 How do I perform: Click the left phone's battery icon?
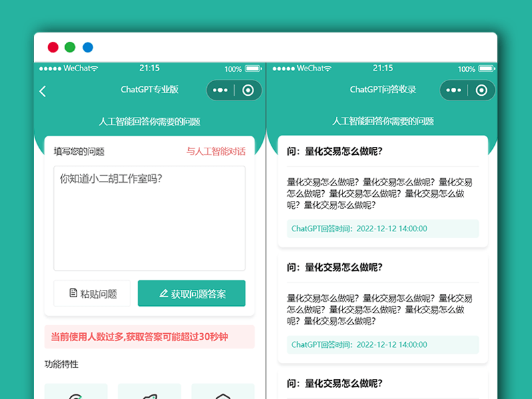pyautogui.click(x=253, y=69)
